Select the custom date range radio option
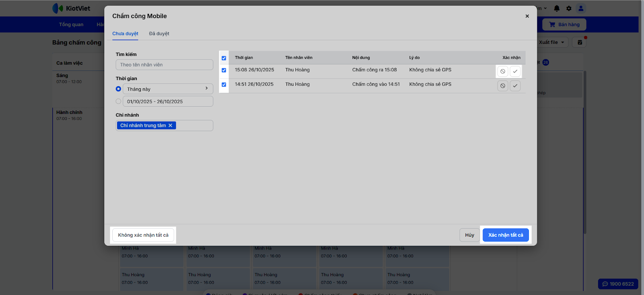Image resolution: width=644 pixels, height=295 pixels. [x=118, y=101]
